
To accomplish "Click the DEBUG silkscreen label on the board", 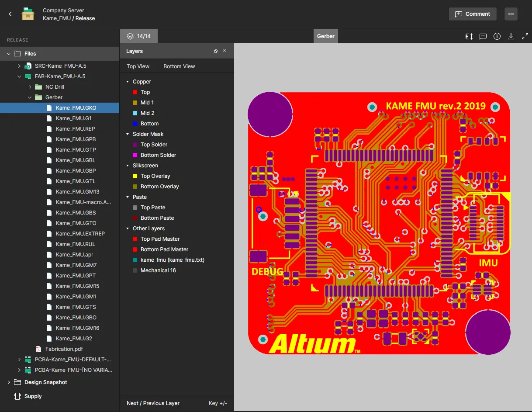I will (267, 272).
